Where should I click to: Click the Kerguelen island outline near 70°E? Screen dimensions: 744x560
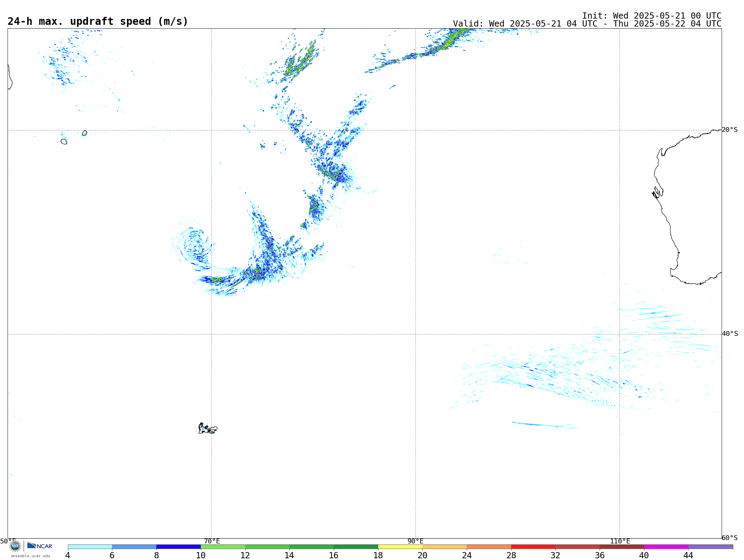(208, 428)
